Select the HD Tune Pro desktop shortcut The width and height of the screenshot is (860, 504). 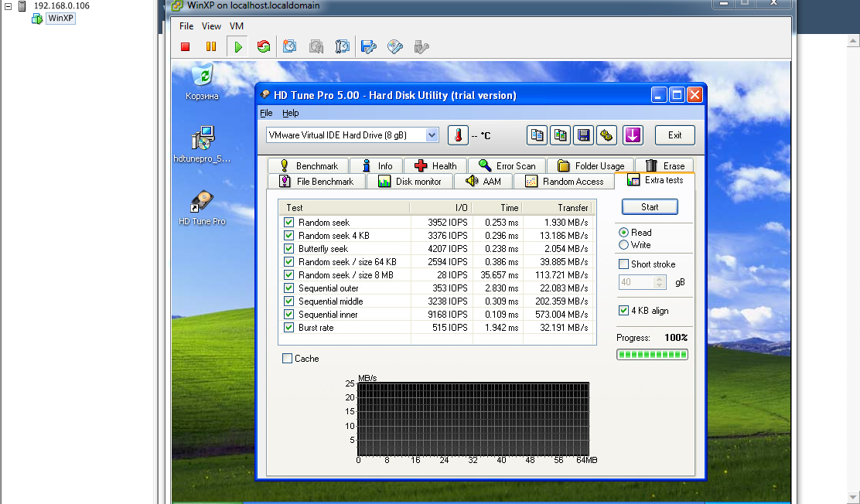203,208
